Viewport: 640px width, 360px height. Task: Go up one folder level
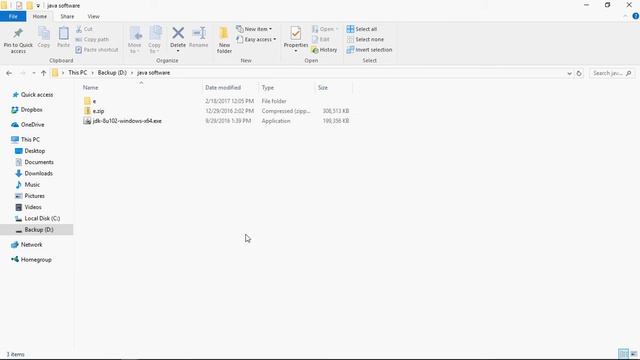[x=44, y=73]
